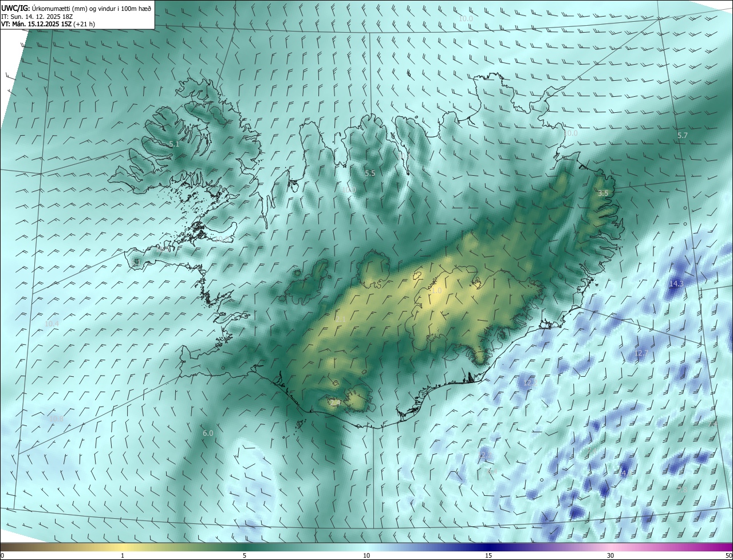The image size is (733, 560).
Task: Click the "3.5" value in the east
Action: pos(603,194)
